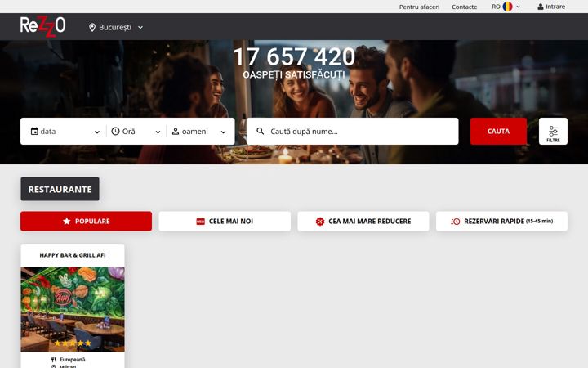Open the oameni people dropdown arrow
The height and width of the screenshot is (368, 588).
click(223, 132)
